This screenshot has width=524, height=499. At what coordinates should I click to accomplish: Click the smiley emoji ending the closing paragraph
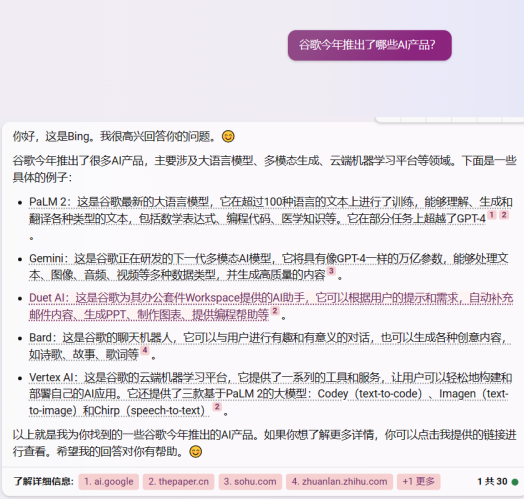coord(195,452)
